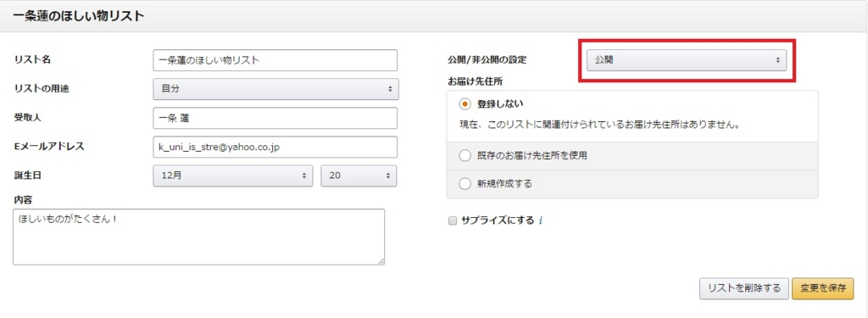
Task: Click the info icon beside サプライズにする
Action: pos(540,221)
